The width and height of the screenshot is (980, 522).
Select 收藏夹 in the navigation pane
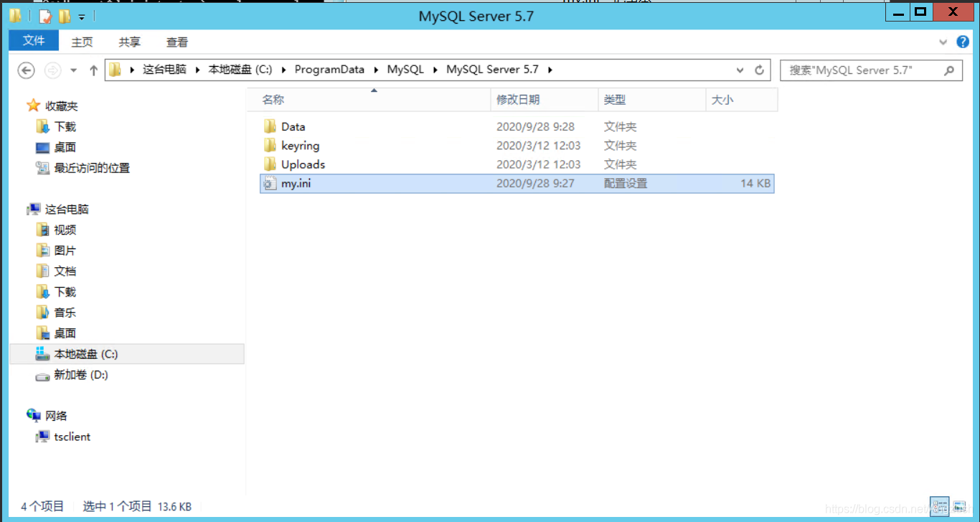coord(62,106)
